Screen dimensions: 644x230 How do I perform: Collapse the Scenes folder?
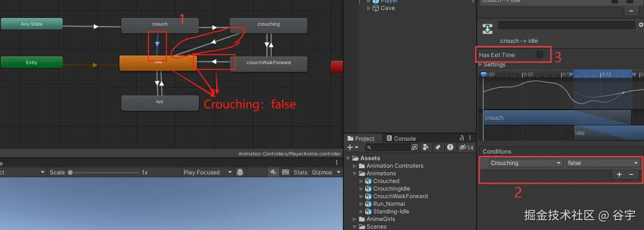tap(355, 227)
